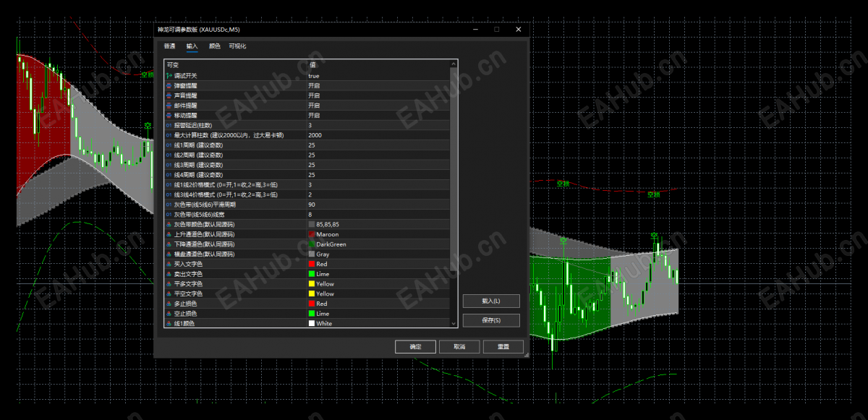Click the enum icon beside 移动提醒
Viewport: 868px width, 420px height.
[x=169, y=116]
